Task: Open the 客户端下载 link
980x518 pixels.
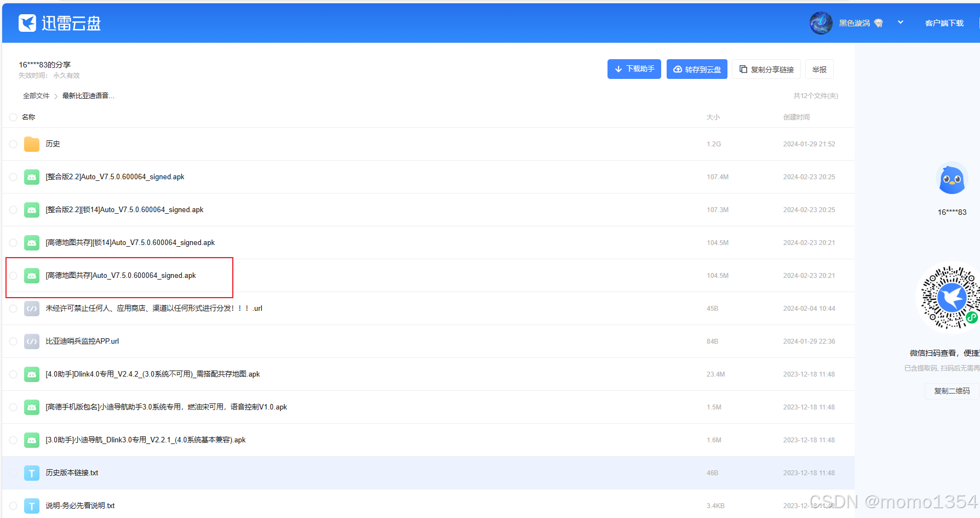Action: point(944,23)
